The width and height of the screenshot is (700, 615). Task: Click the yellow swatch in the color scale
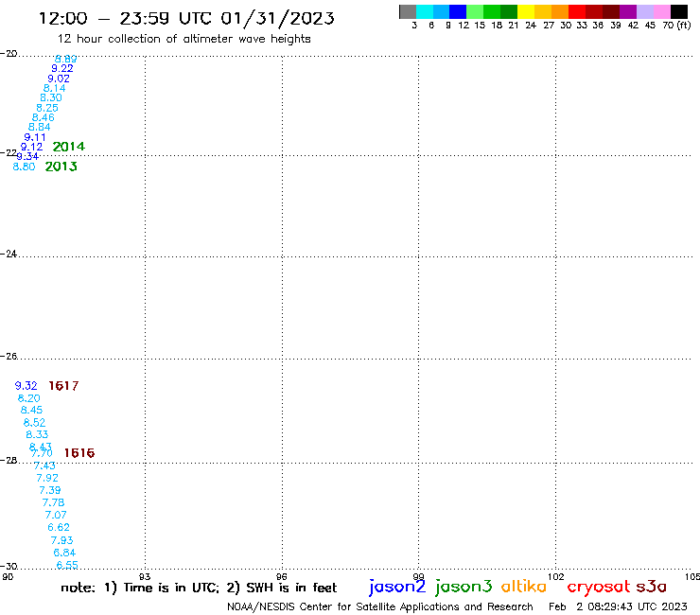click(x=526, y=11)
